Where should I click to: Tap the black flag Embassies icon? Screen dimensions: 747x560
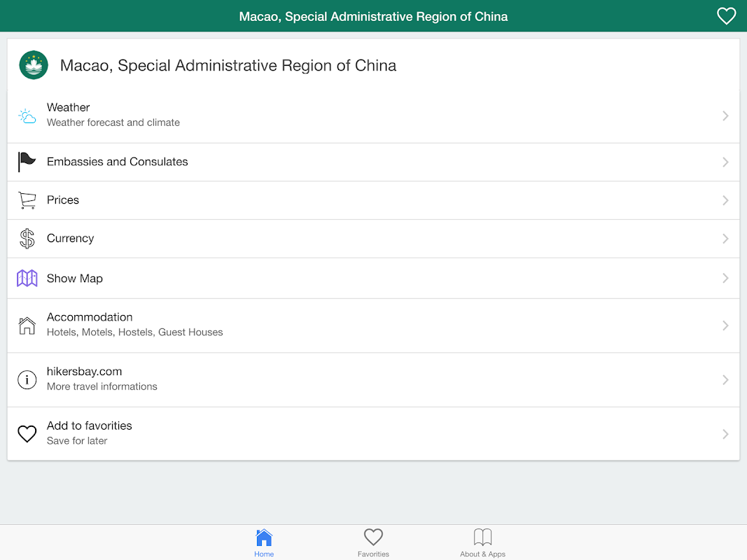[x=27, y=162]
